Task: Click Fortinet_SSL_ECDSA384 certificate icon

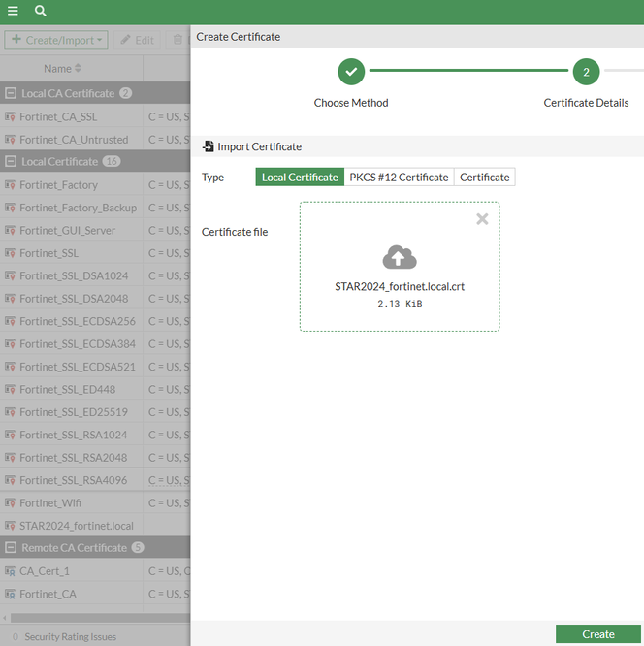Action: (x=10, y=344)
